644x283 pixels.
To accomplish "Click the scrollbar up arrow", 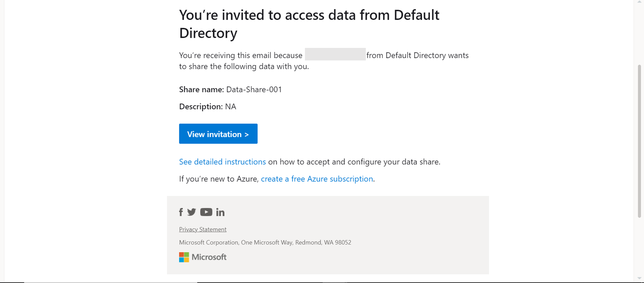I will point(639,2).
